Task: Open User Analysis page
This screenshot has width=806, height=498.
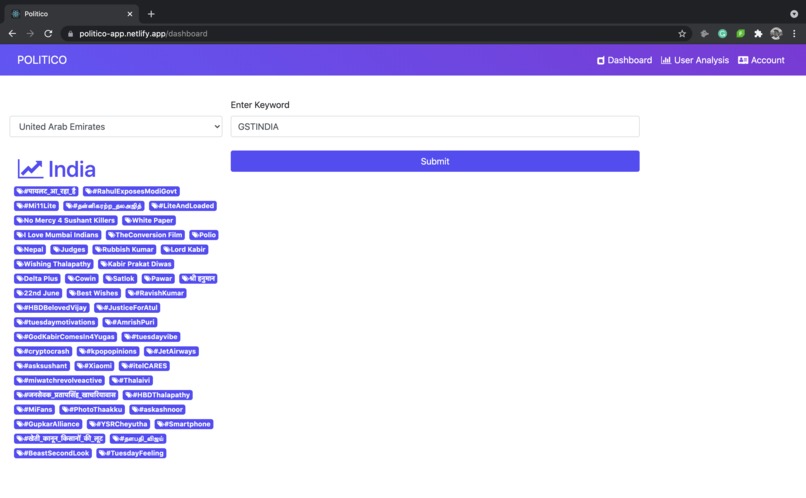Action: pyautogui.click(x=694, y=60)
